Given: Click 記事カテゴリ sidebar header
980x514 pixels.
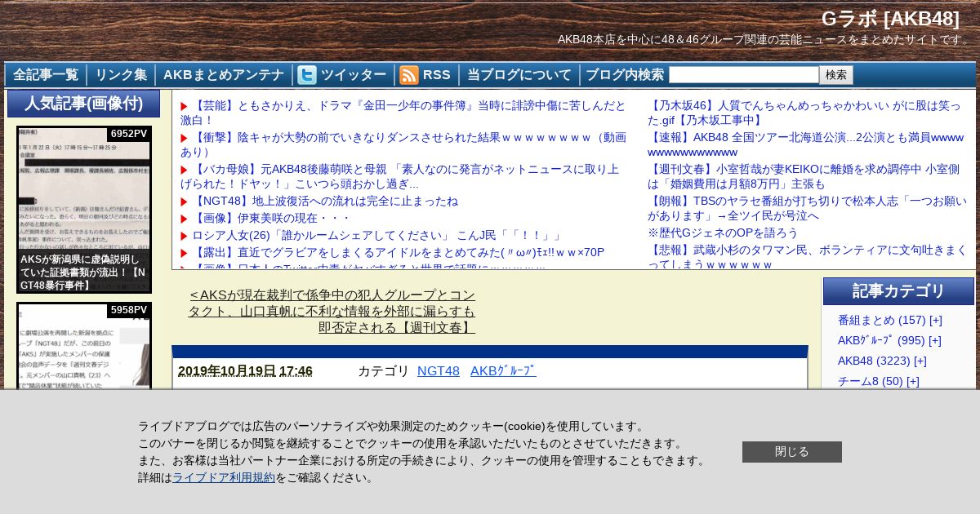Looking at the screenshot, I should click(x=898, y=291).
